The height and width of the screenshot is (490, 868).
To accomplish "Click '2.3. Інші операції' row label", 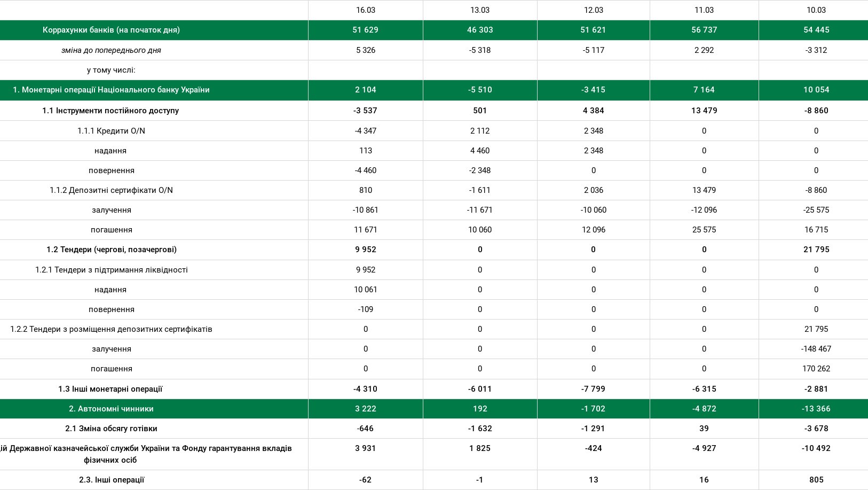I will pos(111,480).
